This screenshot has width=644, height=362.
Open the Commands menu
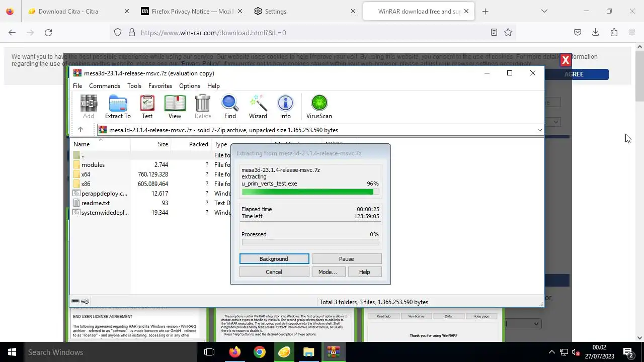tap(105, 86)
